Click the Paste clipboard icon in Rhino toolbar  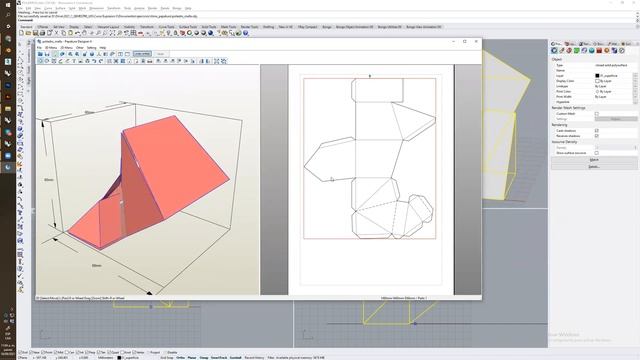pos(71,33)
